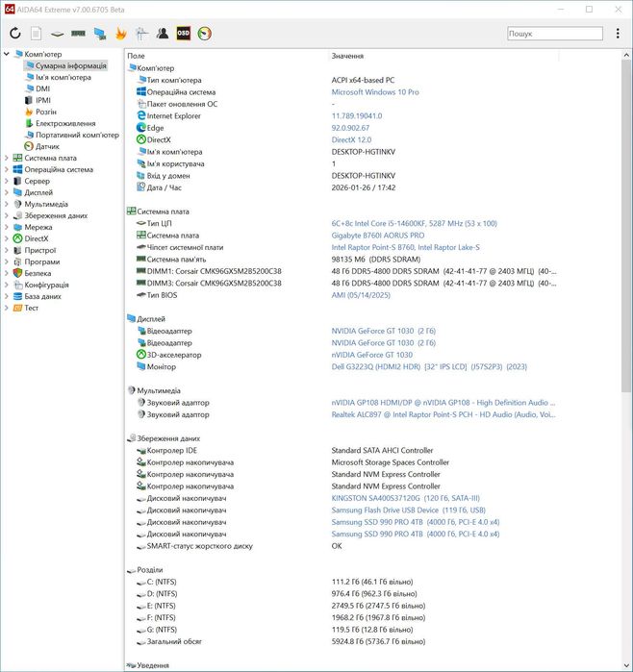Screen dimensions: 633x672
Task: Open the Realtek ALC897 audio adapter link
Action: (x=443, y=415)
